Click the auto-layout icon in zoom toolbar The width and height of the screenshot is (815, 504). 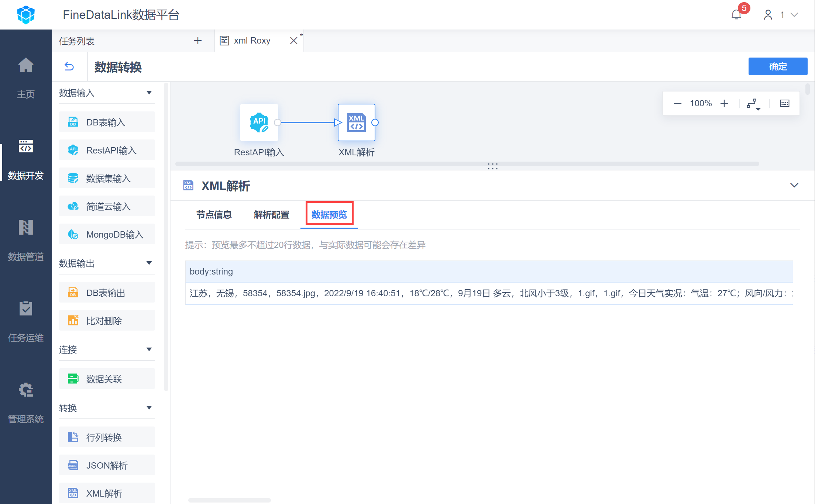click(x=753, y=104)
